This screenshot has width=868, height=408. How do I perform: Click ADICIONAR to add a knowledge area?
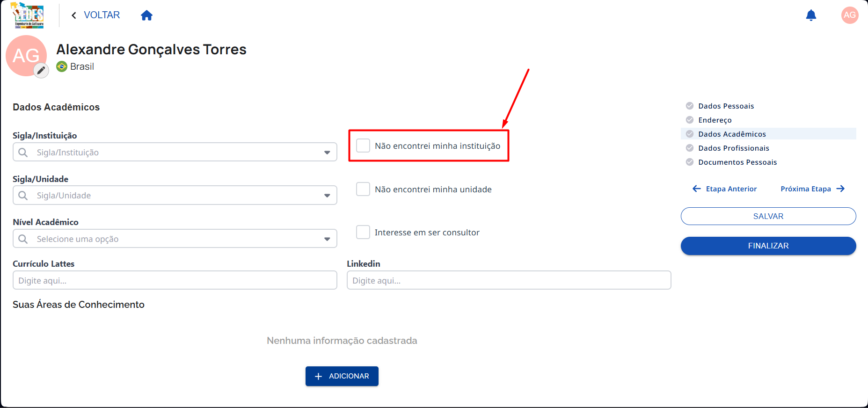[342, 376]
